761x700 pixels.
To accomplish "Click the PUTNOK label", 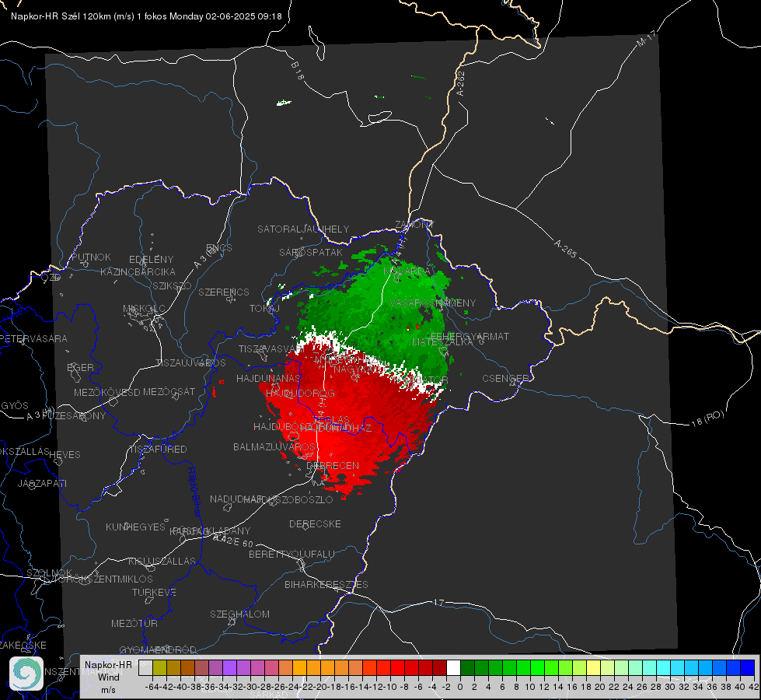I will pos(91,257).
